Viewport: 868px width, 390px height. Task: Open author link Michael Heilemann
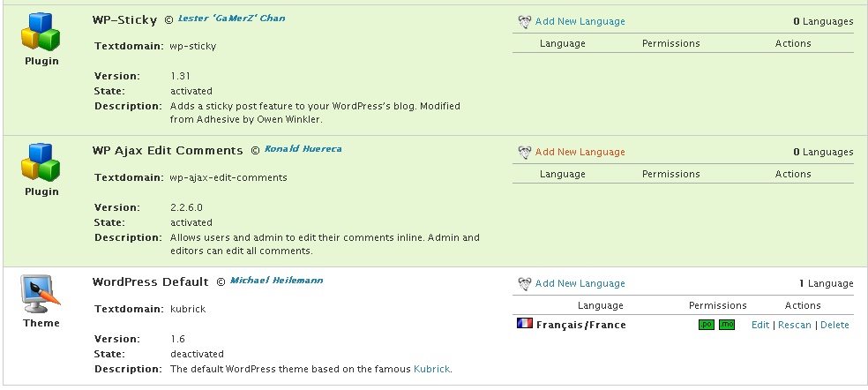tap(276, 281)
